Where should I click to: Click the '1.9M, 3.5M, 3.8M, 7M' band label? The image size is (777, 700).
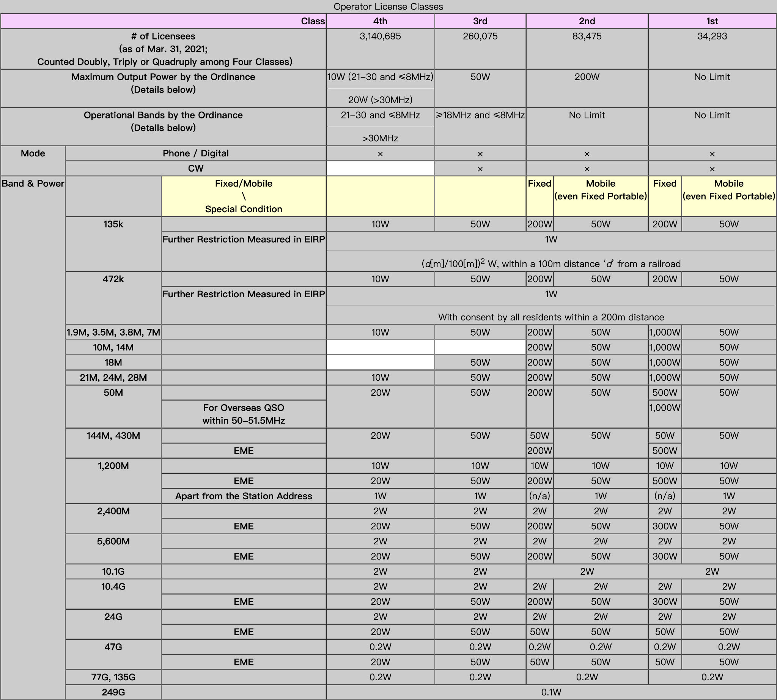(113, 332)
